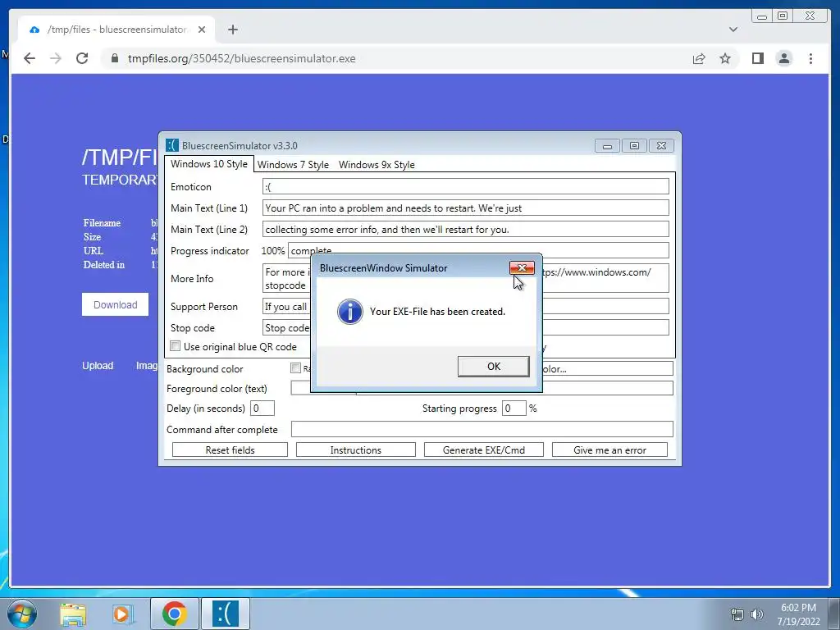This screenshot has height=630, width=840.
Task: Open the Chrome three-dot menu
Action: click(x=810, y=58)
